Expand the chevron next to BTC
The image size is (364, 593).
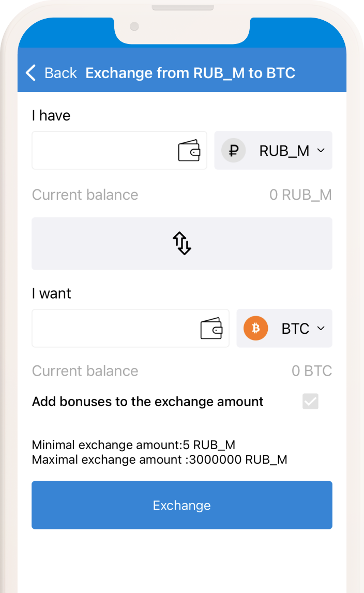[x=321, y=329]
